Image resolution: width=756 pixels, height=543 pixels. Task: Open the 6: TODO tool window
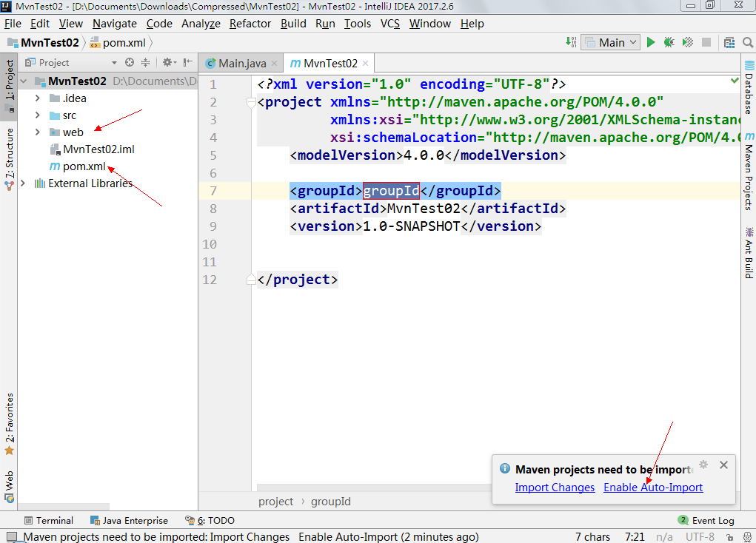coord(210,520)
